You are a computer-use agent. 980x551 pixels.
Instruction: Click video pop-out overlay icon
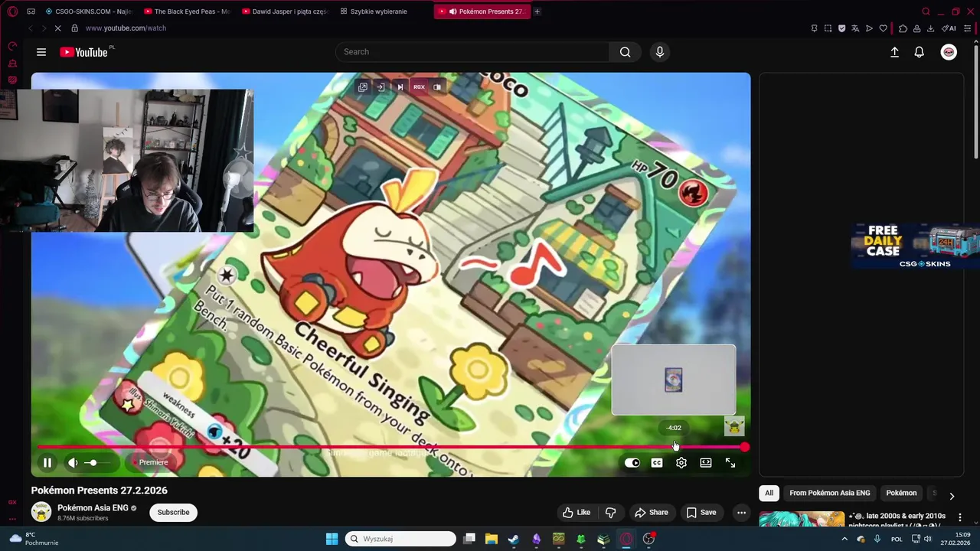coord(363,87)
